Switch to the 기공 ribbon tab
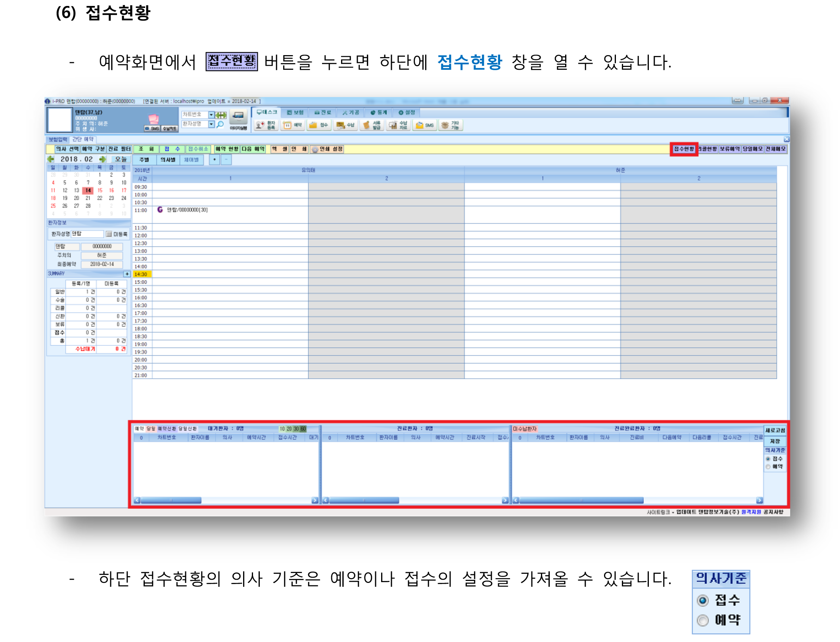Screen dimensions: 840x642 coord(351,113)
